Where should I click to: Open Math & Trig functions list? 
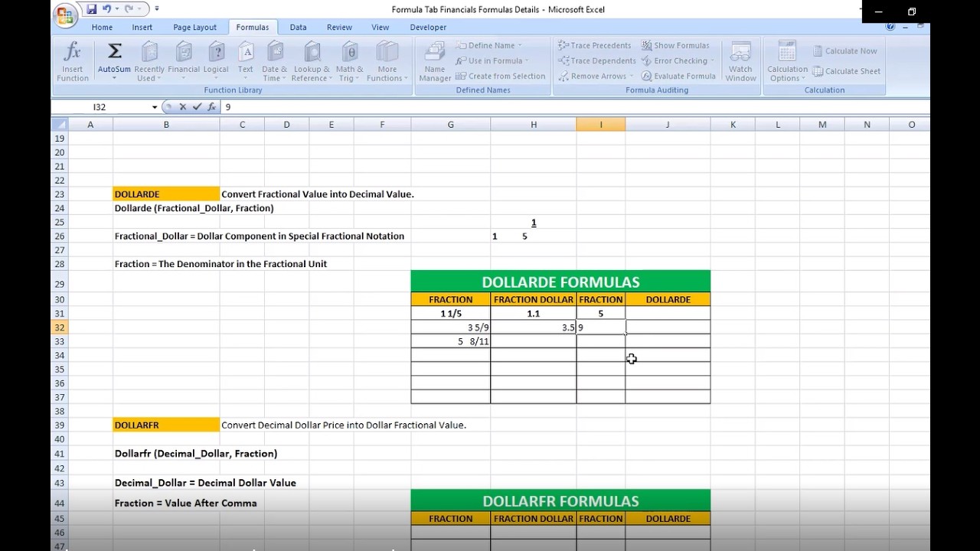click(350, 62)
